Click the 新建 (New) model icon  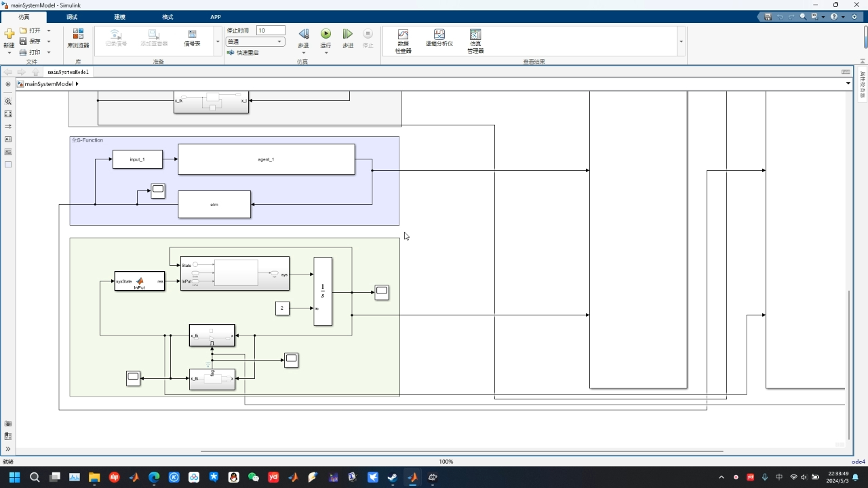point(9,34)
